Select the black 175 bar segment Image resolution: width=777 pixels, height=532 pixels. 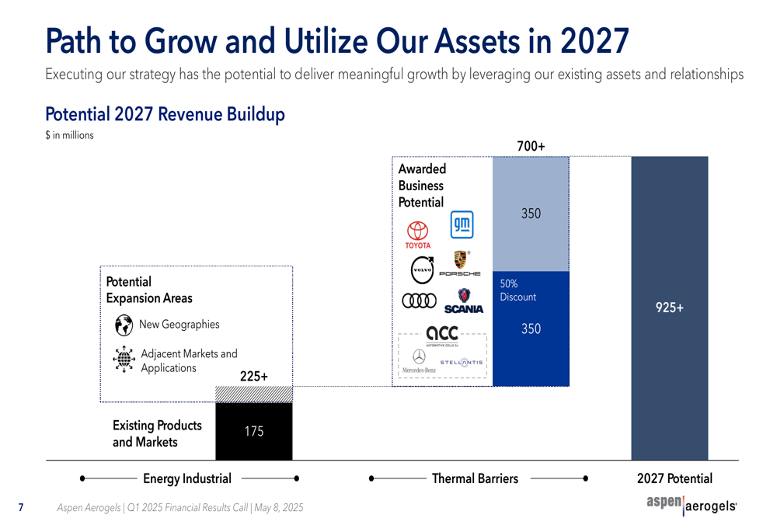click(254, 432)
